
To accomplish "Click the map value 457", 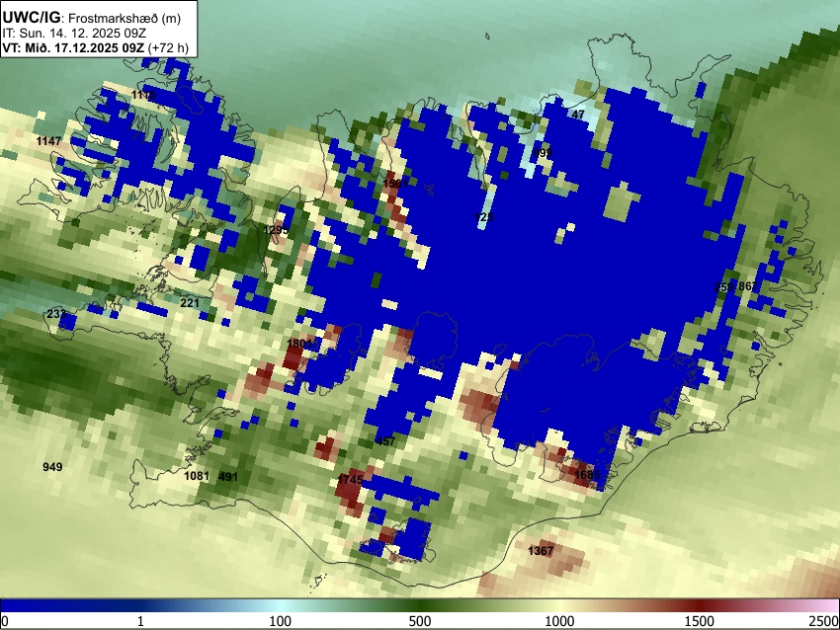I will (385, 441).
